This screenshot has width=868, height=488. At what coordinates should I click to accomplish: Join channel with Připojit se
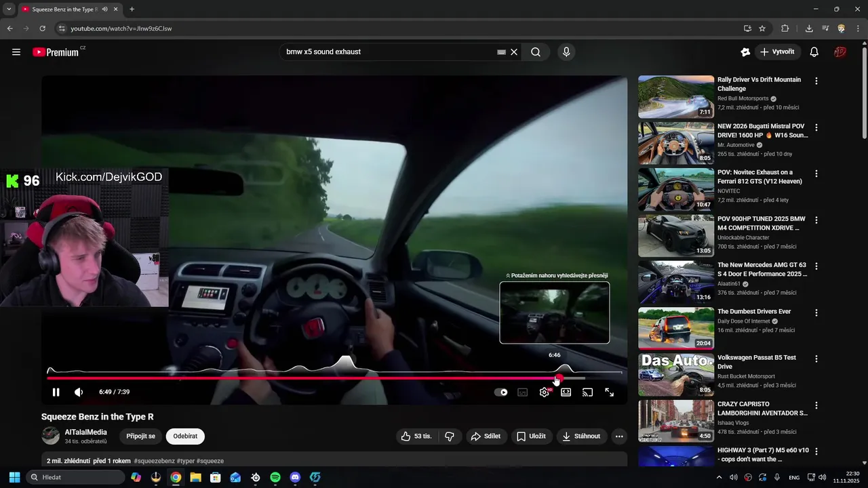141,436
